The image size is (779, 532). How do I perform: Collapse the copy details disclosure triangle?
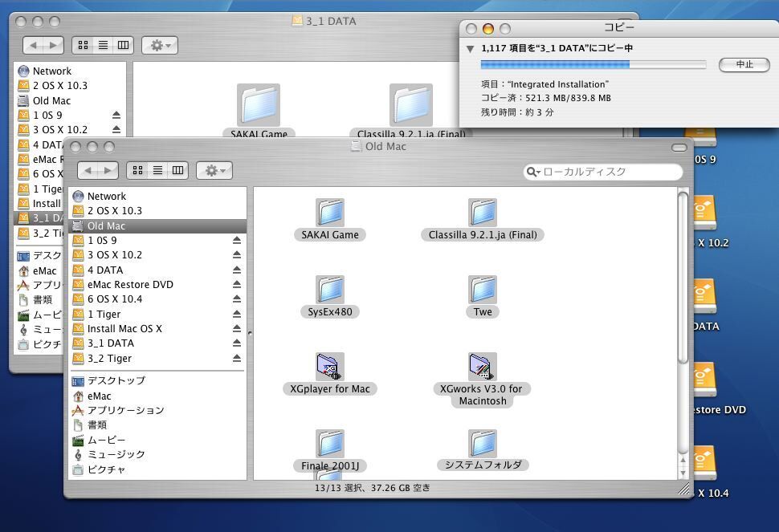point(470,48)
